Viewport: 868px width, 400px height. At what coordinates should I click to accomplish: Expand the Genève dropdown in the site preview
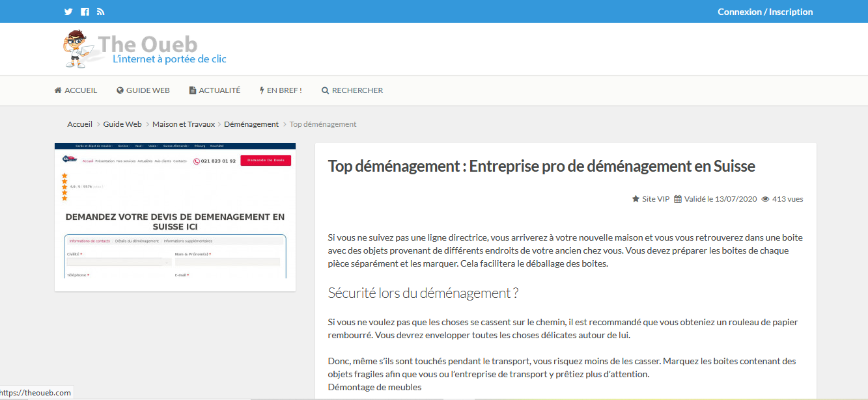123,145
